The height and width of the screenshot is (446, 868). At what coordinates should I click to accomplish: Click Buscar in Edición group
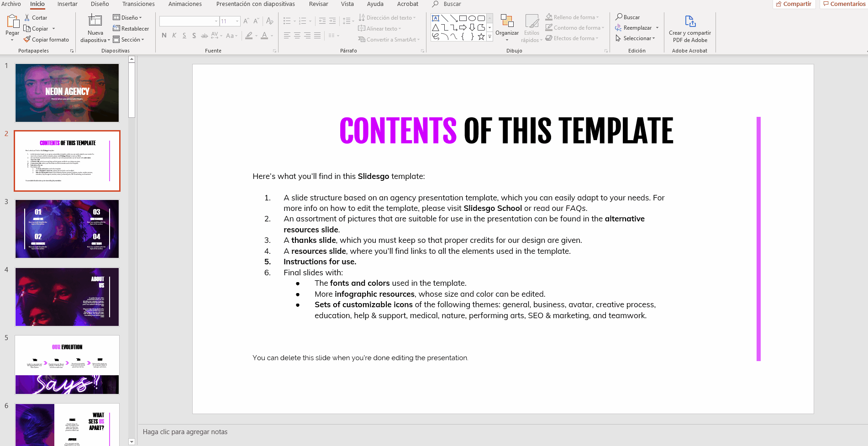(x=628, y=17)
